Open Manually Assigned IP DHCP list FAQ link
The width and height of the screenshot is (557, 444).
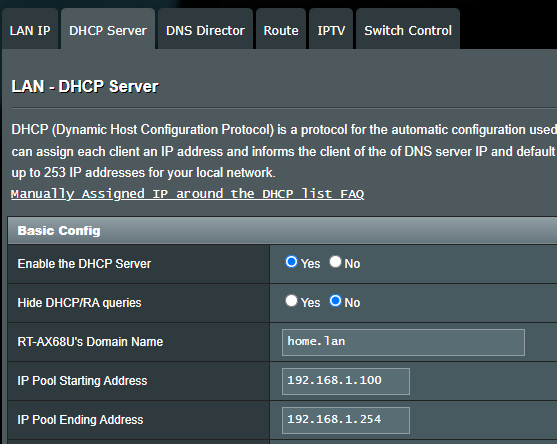pyautogui.click(x=188, y=194)
